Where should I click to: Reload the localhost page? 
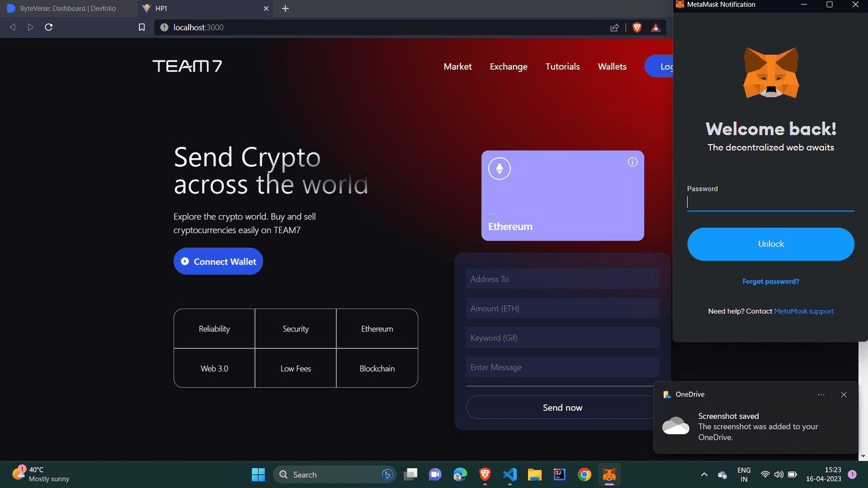tap(49, 27)
